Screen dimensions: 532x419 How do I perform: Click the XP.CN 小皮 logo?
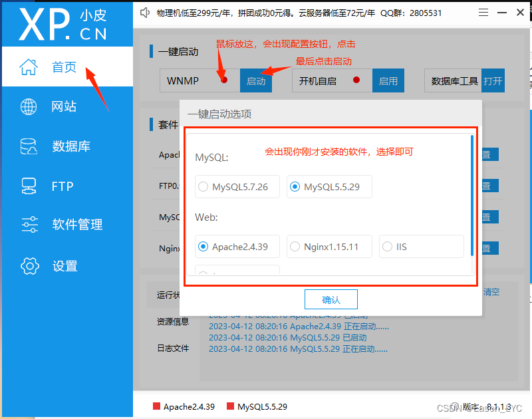(63, 25)
